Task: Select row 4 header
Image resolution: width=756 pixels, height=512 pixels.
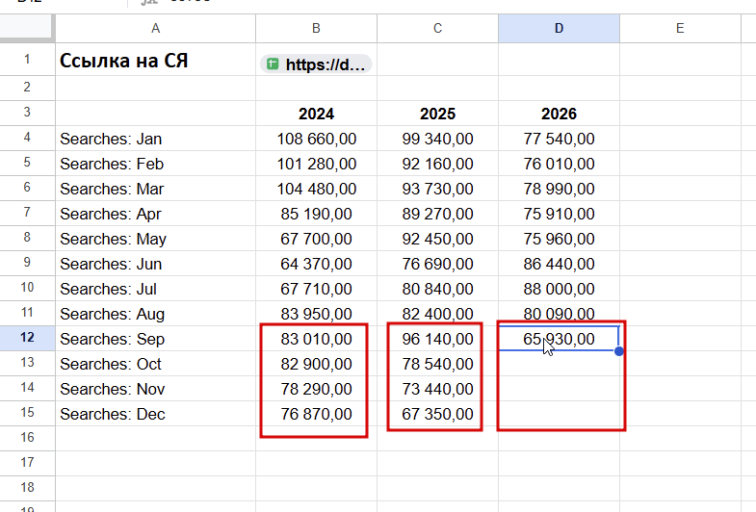Action: tap(27, 138)
